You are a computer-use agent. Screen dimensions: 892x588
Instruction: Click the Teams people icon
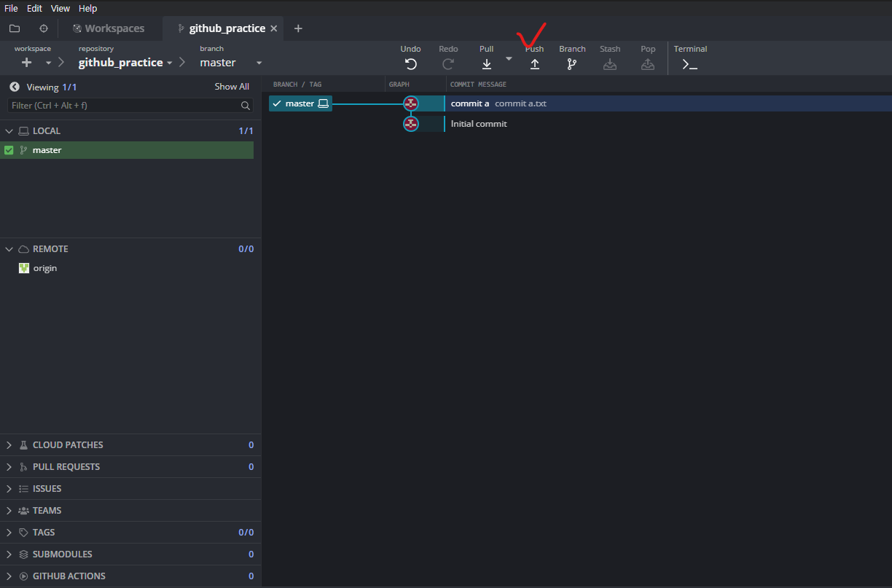click(23, 511)
